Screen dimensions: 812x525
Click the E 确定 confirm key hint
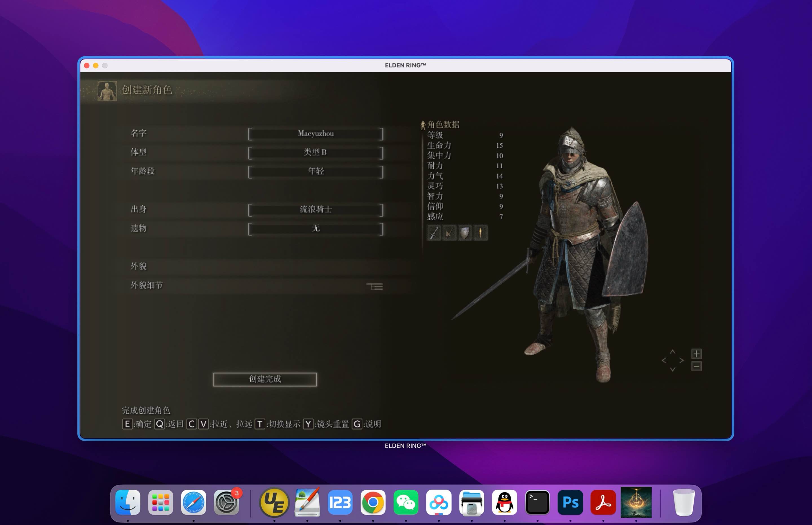[137, 424]
